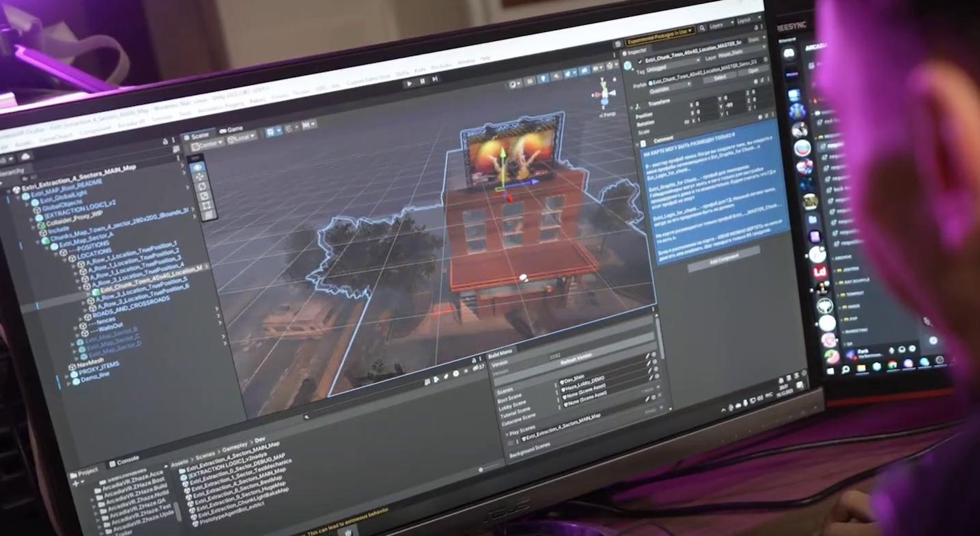Click the Step frame button
Image resolution: width=980 pixels, height=536 pixels.
(x=435, y=79)
